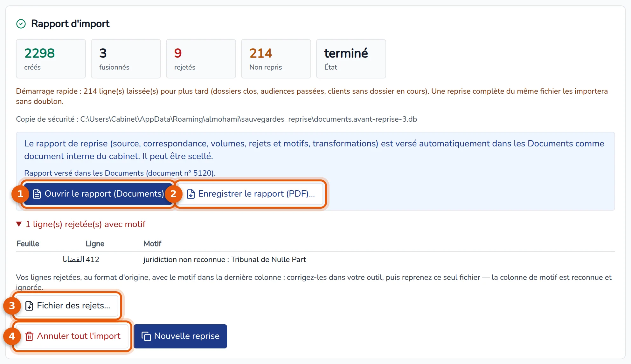Click orange step marker number 3
This screenshot has height=364, width=631.
coord(12,306)
